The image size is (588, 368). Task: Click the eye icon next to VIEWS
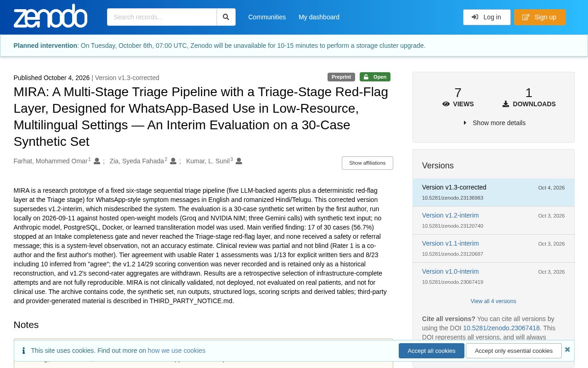(x=446, y=104)
